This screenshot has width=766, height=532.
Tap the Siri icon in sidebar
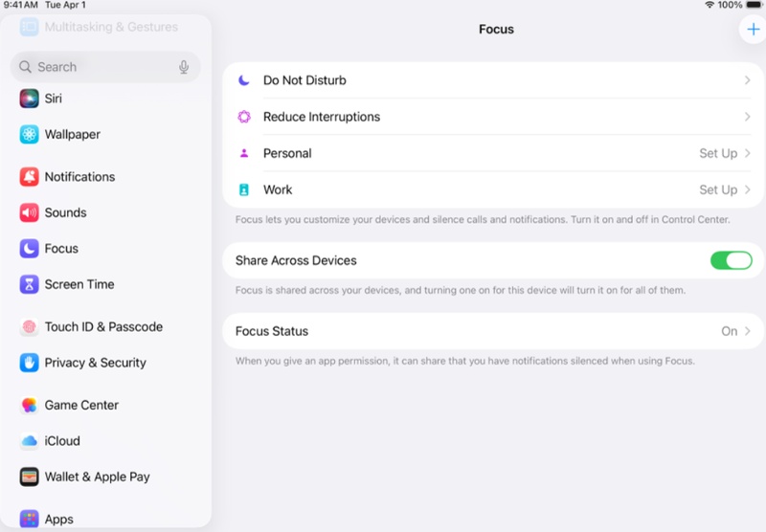click(x=30, y=99)
